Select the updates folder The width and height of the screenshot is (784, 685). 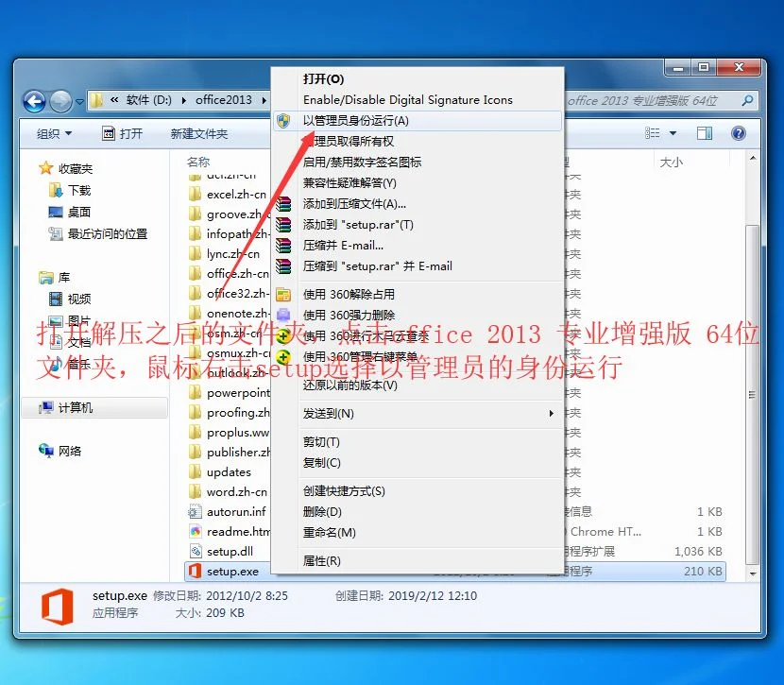click(x=220, y=472)
